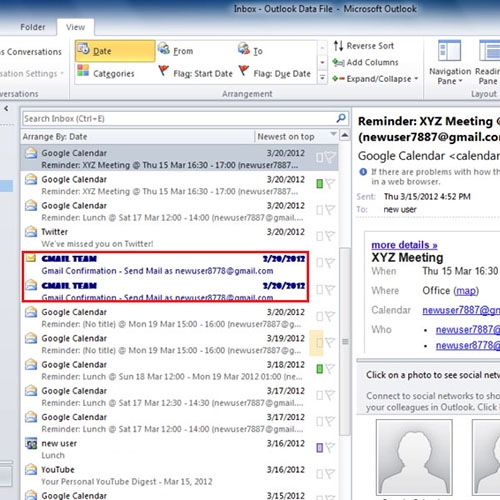Arrange by Flag: Start Date

pyautogui.click(x=195, y=72)
